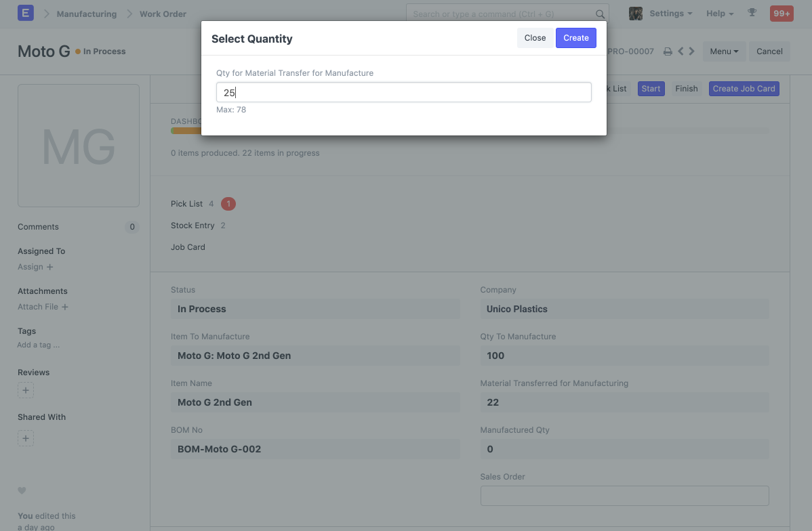Screen dimensions: 812x531
Task: View notifications via the 99+ badge
Action: [x=781, y=13]
